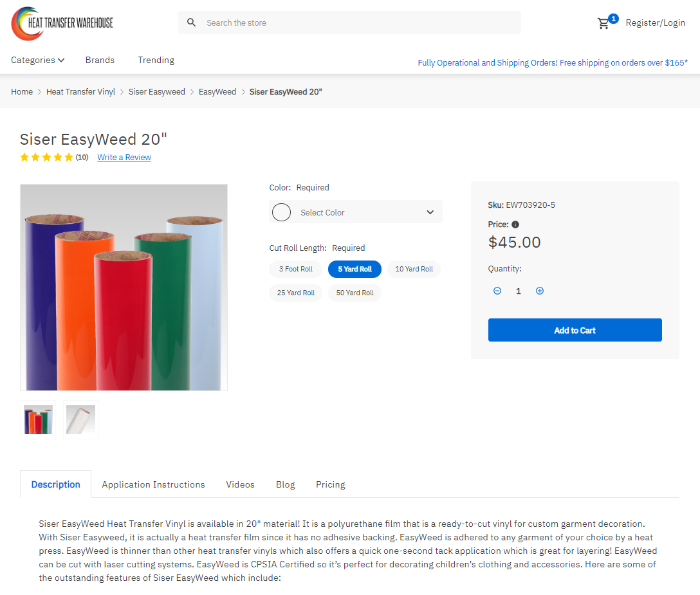
Task: Click the Heat Transfer Warehouse logo
Action: 62,23
